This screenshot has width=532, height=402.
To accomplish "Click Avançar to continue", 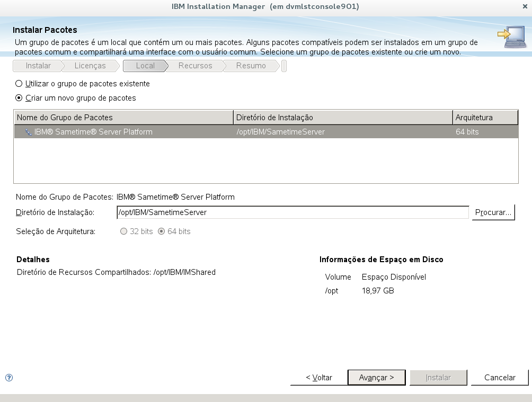I will [x=377, y=378].
